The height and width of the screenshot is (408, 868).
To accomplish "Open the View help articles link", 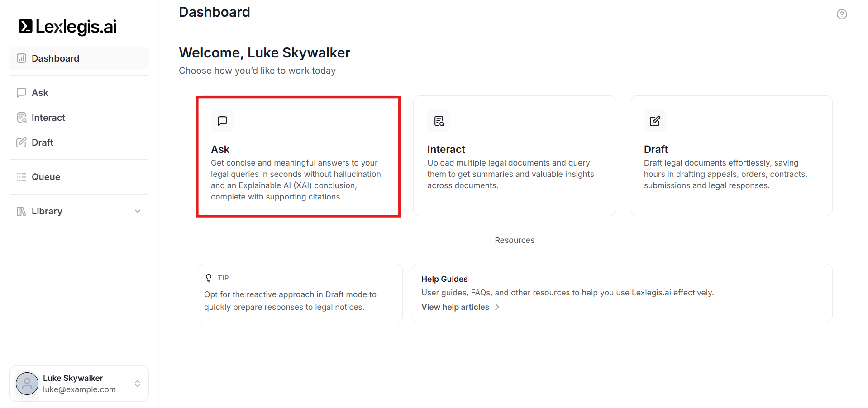I will click(x=455, y=307).
